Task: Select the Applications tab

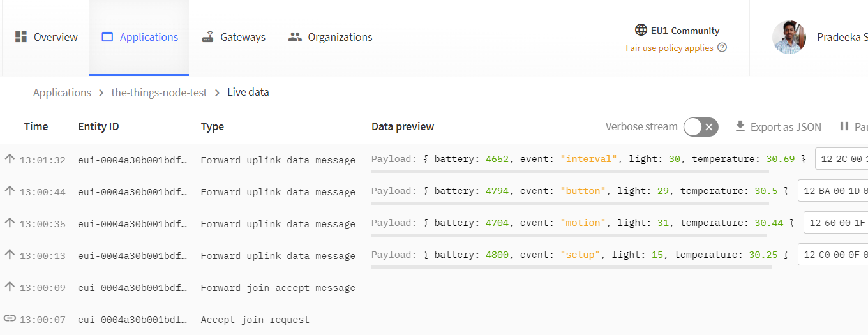Action: point(139,37)
